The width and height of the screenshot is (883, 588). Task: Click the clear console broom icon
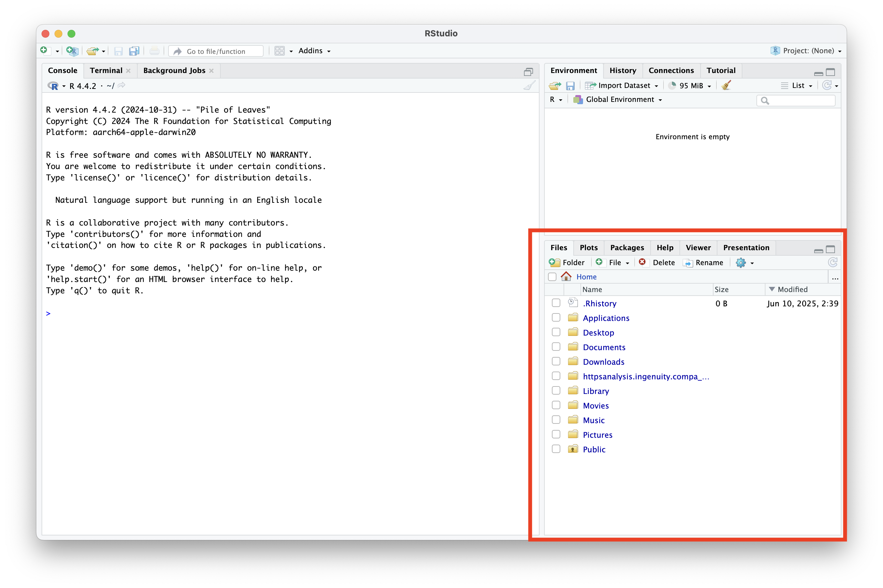(529, 86)
